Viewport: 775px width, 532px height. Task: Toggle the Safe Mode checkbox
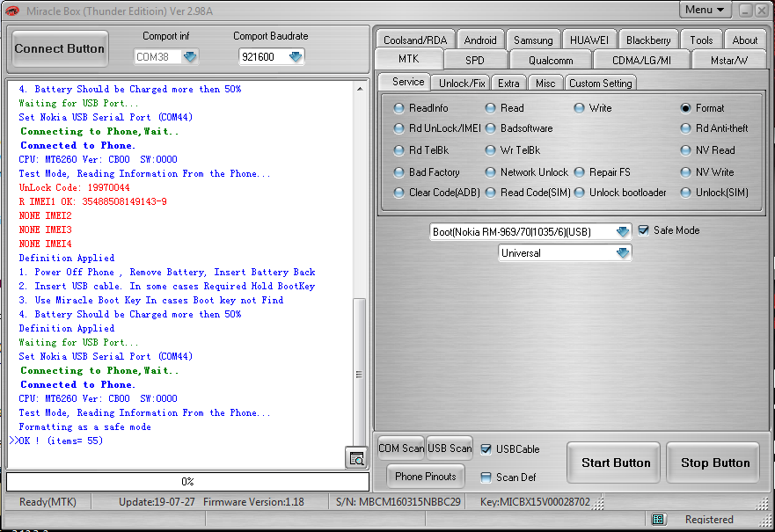point(643,230)
